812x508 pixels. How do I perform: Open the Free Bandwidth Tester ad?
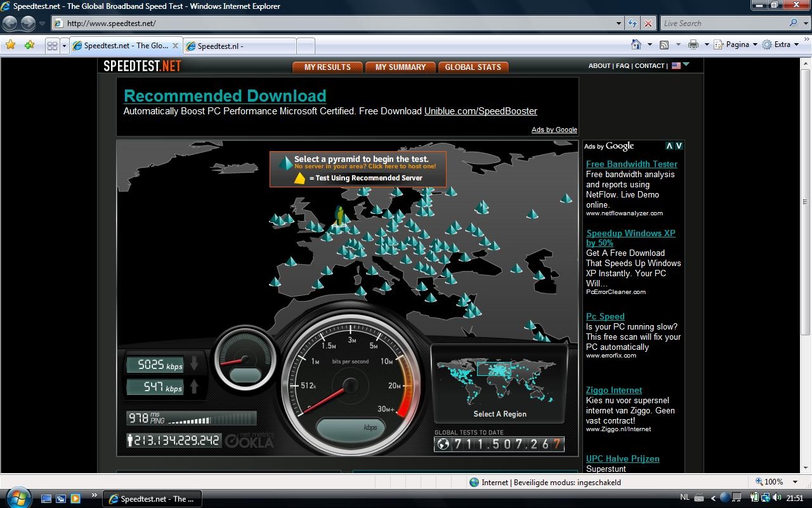(x=632, y=164)
